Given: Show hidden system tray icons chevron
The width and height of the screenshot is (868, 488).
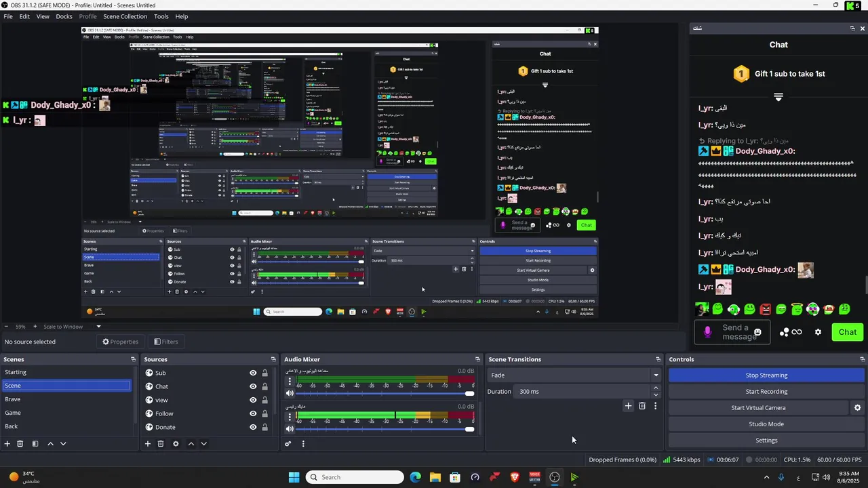Looking at the screenshot, I should point(766,477).
